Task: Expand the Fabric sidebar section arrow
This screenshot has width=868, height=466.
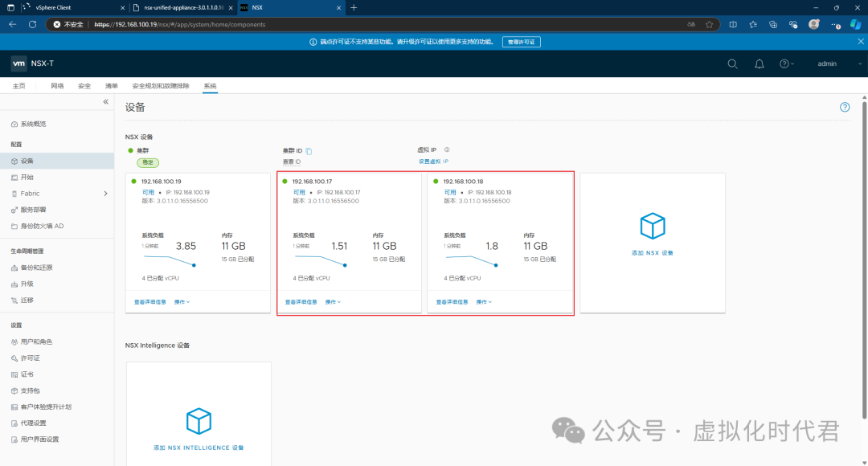Action: click(x=105, y=194)
